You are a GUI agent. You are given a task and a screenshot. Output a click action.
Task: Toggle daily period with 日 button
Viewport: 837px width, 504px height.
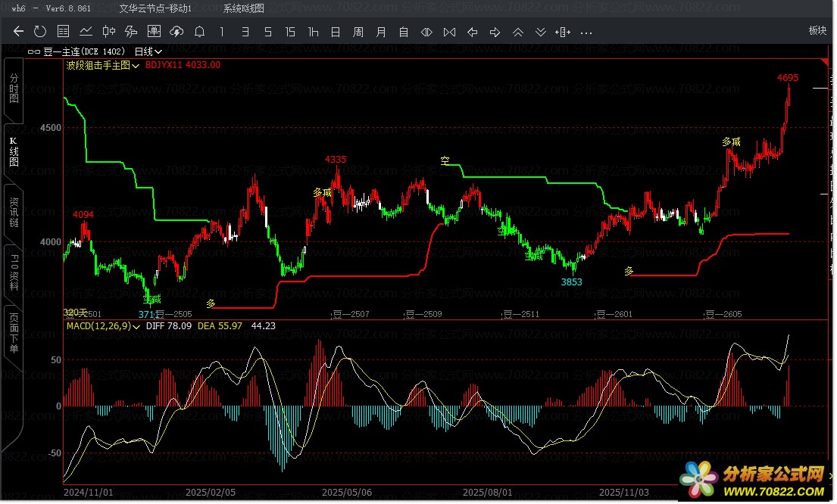click(336, 32)
